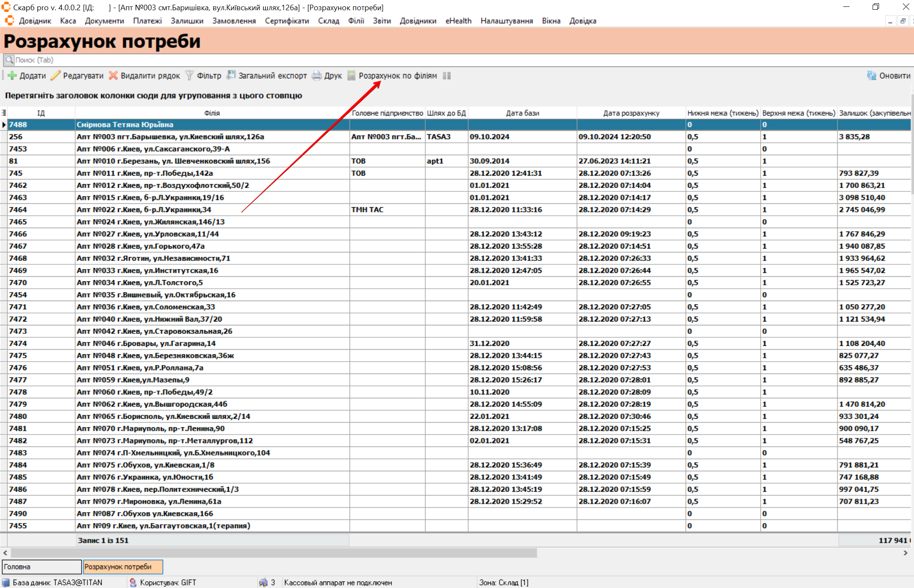Image resolution: width=914 pixels, height=588 pixels.
Task: Click the Оновити refresh icon
Action: point(871,75)
